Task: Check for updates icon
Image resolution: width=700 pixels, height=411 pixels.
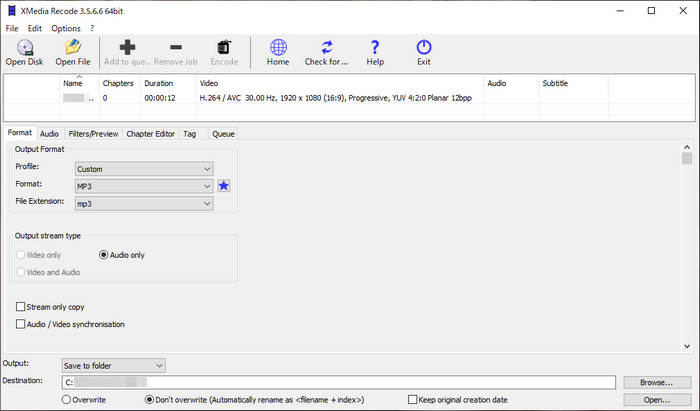Action: click(326, 53)
